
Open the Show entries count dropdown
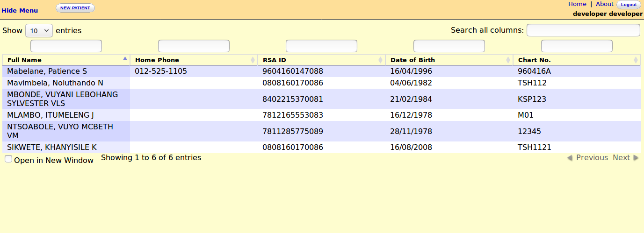click(39, 31)
